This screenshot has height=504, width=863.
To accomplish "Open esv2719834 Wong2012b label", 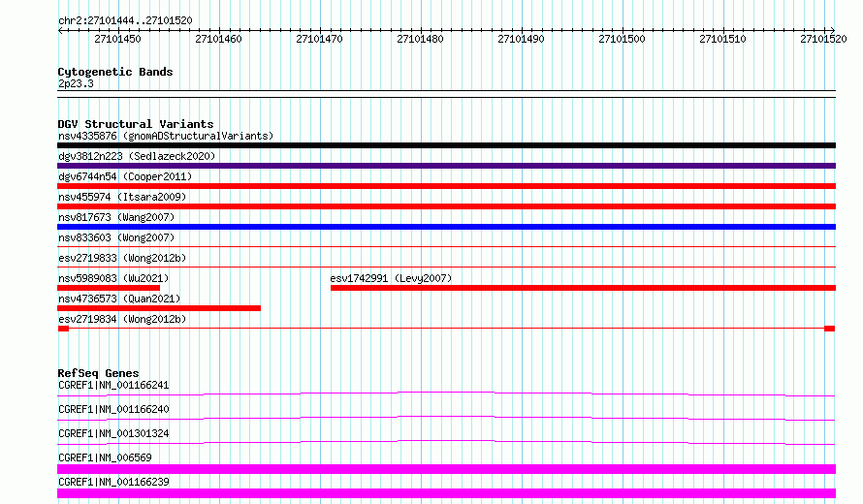I will [122, 319].
